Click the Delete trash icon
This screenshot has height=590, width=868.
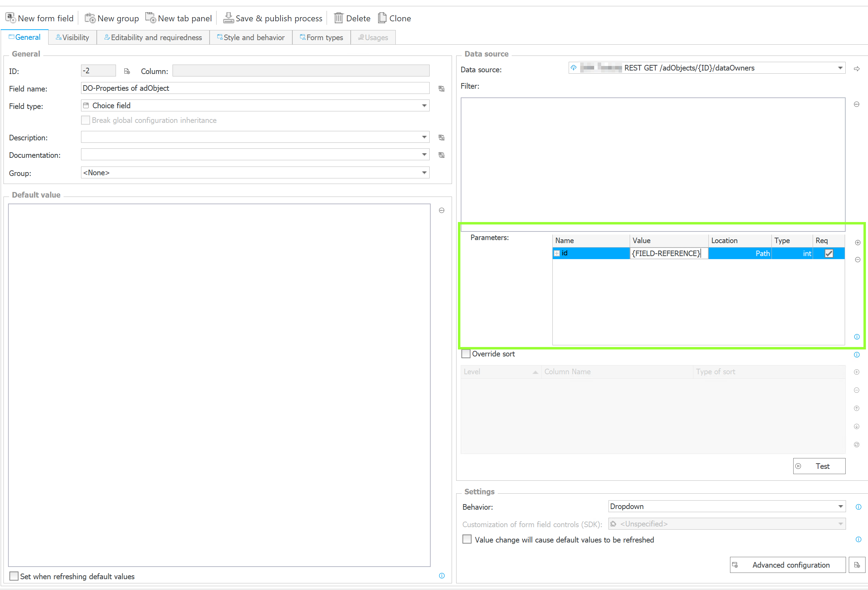click(338, 18)
